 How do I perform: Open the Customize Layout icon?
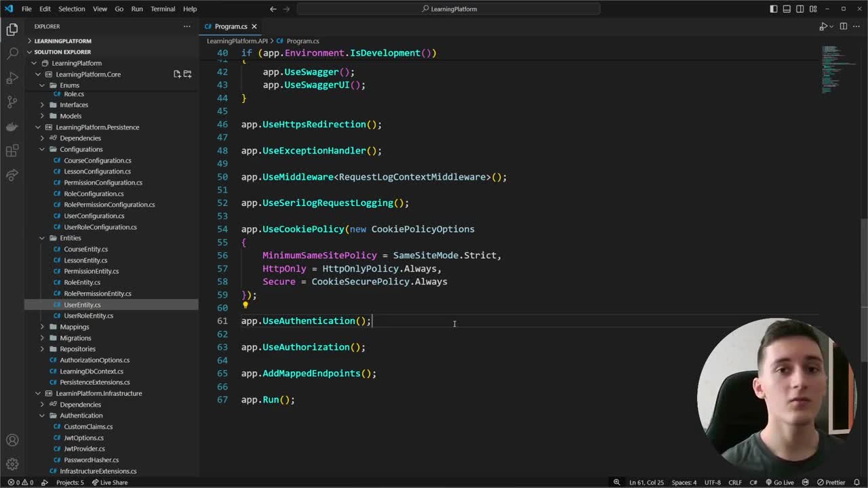pyautogui.click(x=813, y=9)
